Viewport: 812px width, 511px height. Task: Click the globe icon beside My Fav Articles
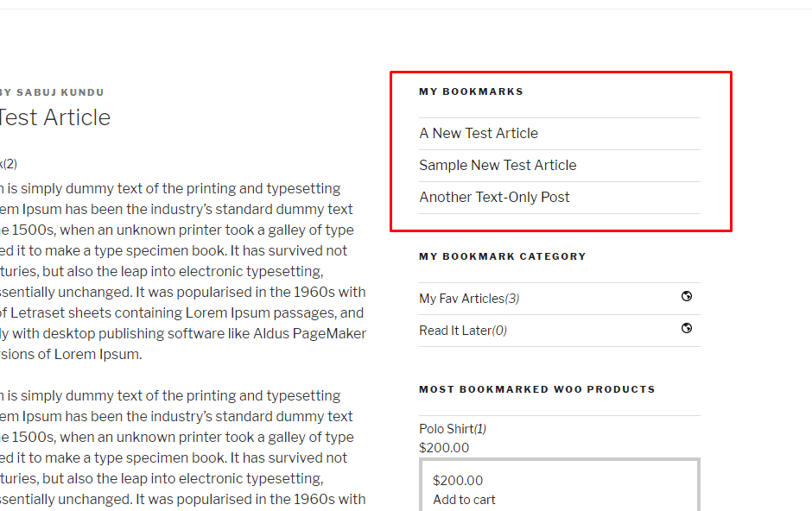[x=687, y=297]
